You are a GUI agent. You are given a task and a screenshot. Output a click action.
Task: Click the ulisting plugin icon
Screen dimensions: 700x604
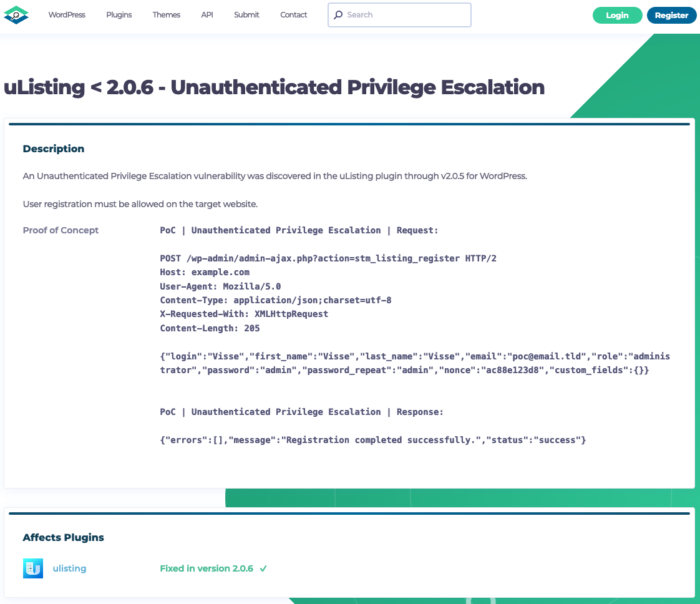pos(33,568)
